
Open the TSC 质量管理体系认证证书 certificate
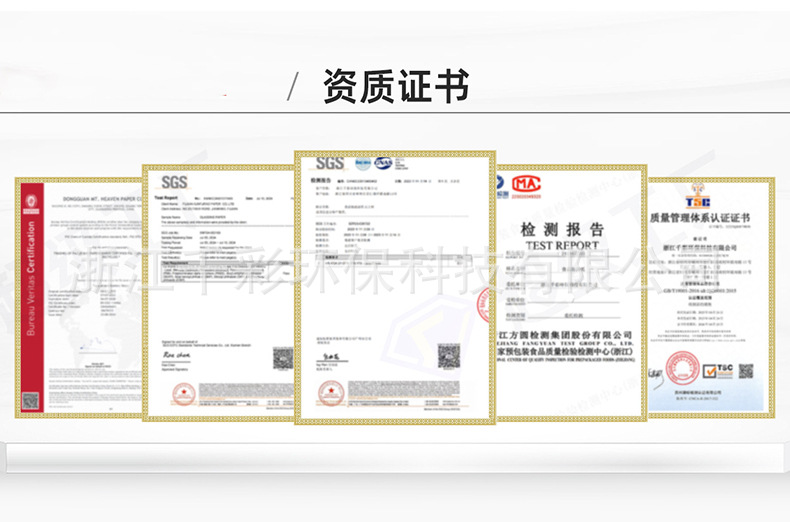(711, 297)
